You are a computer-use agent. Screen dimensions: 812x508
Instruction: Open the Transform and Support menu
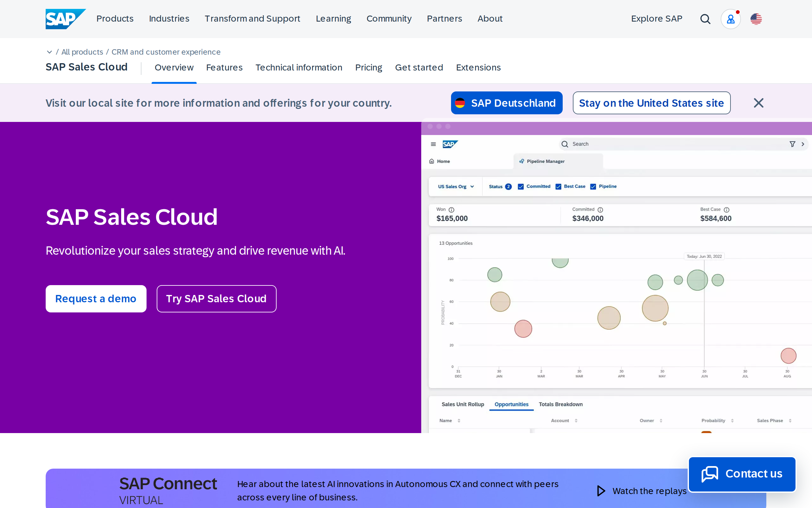pos(252,19)
